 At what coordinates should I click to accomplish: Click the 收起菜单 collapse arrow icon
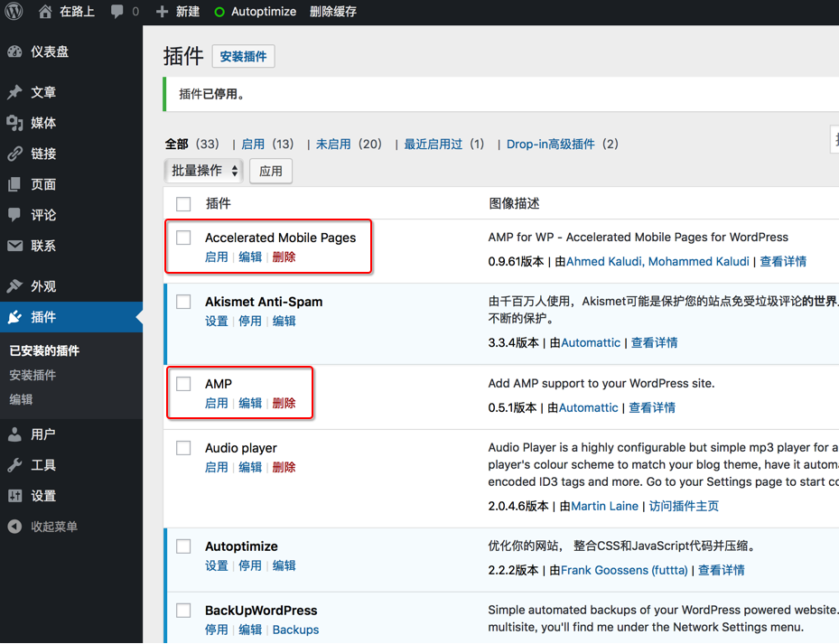coord(15,527)
